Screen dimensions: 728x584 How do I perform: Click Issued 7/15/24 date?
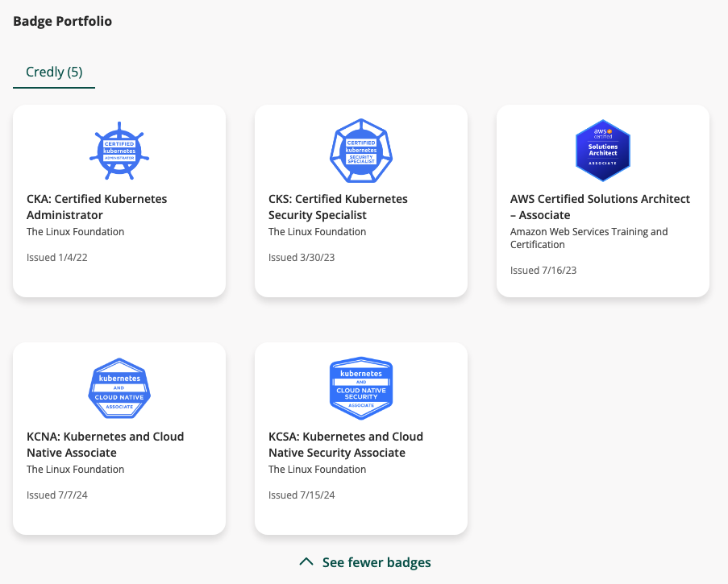click(302, 495)
